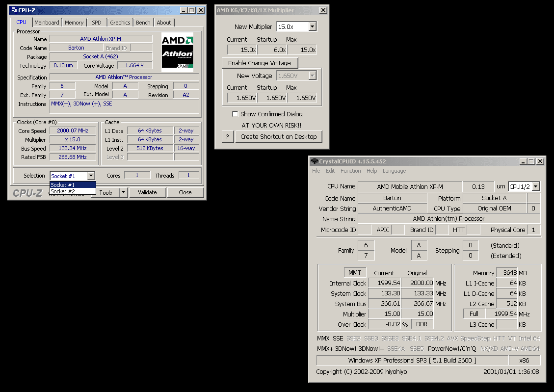Image resolution: width=554 pixels, height=392 pixels.
Task: Click the MMT button in CrystalCPUID
Action: (355, 273)
